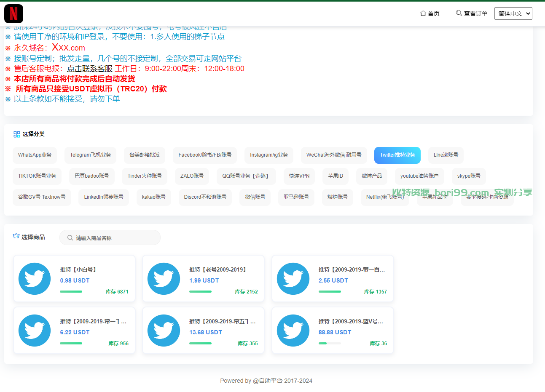Screen dimensions: 545x392
Task: Click the 0.98 USDT price
Action: (x=75, y=280)
